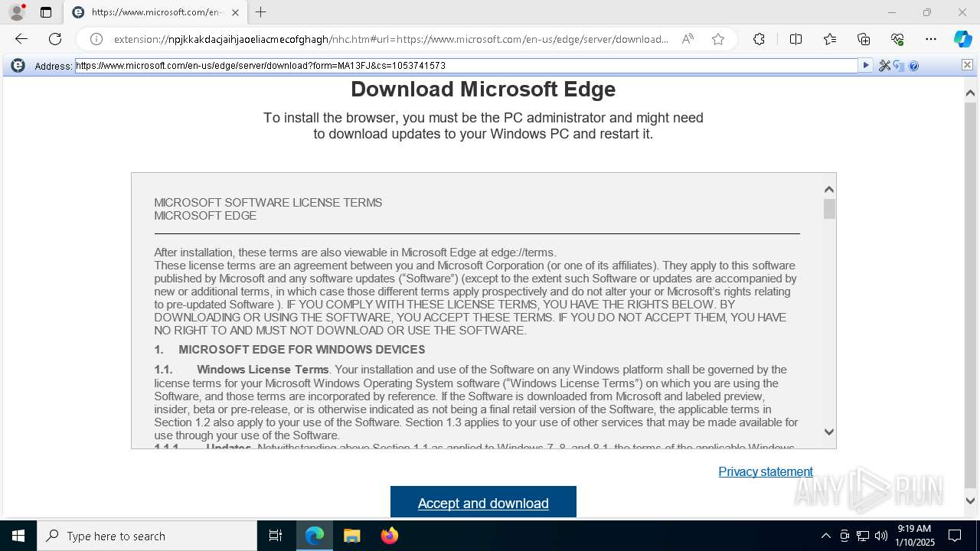Close the IE Tab address toolbar
The width and height of the screenshot is (980, 551).
[967, 65]
